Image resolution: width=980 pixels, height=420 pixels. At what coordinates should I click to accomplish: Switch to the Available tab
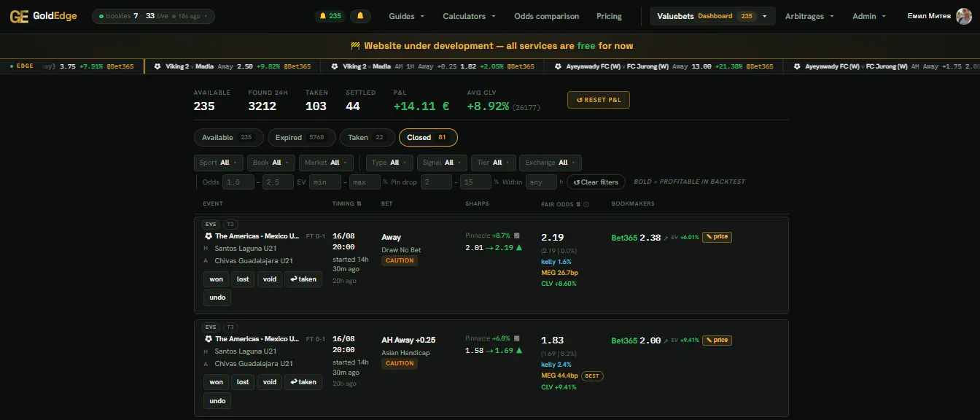[x=227, y=137]
